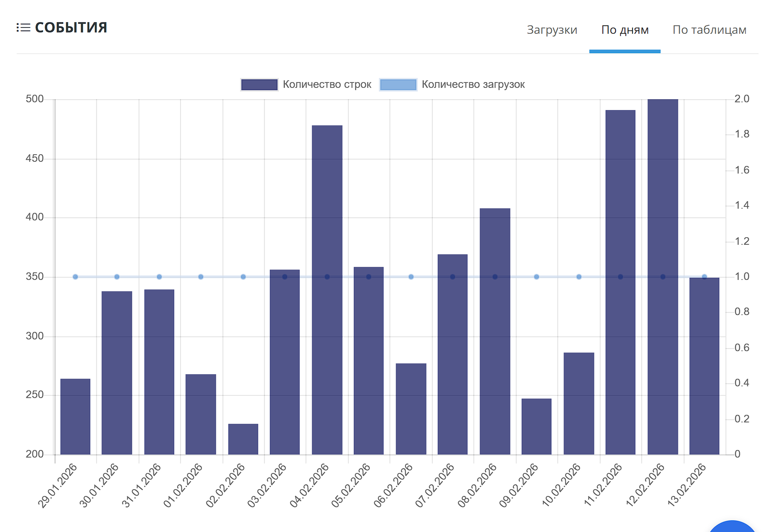Toggle the Количество загрузок legend label

tap(473, 85)
